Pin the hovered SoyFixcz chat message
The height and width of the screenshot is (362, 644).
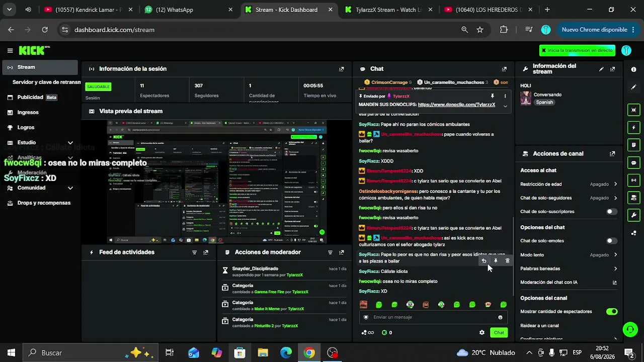pyautogui.click(x=496, y=261)
